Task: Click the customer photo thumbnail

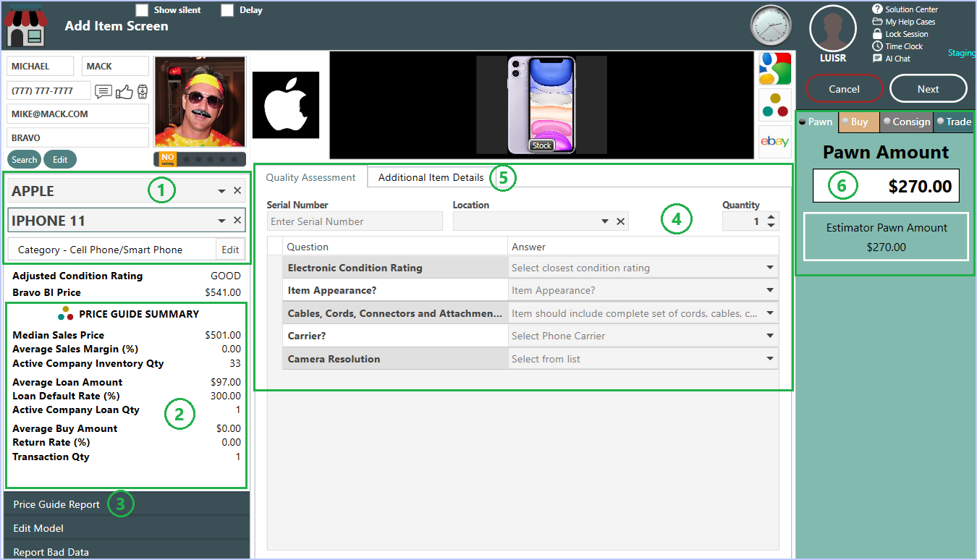Action: click(x=200, y=102)
